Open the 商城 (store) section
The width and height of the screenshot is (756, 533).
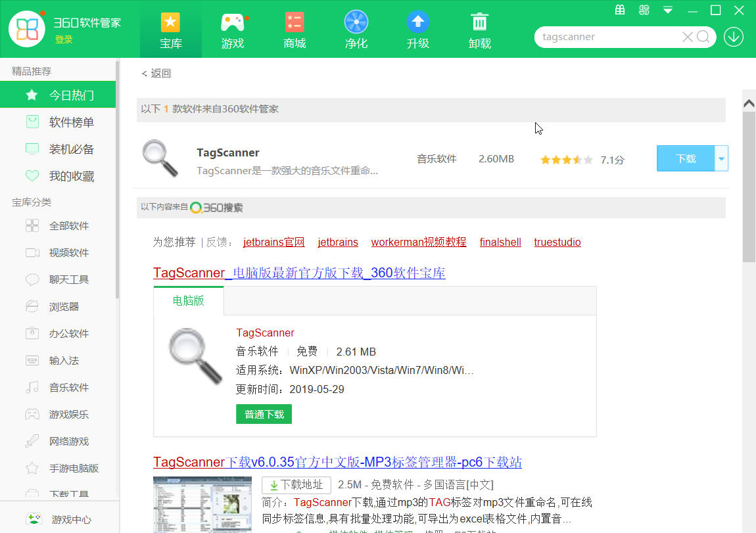coord(294,29)
